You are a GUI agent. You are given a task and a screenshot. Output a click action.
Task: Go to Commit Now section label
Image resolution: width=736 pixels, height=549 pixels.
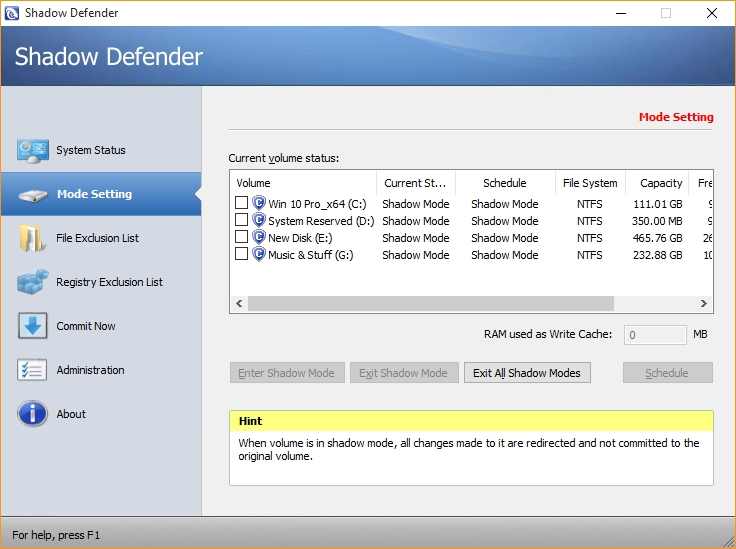pos(86,326)
